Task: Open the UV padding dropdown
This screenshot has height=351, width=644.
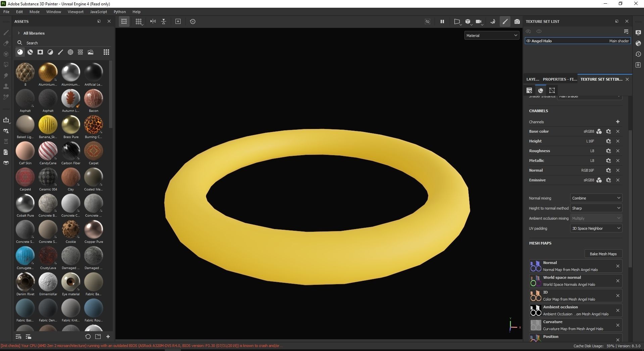Action: point(596,228)
